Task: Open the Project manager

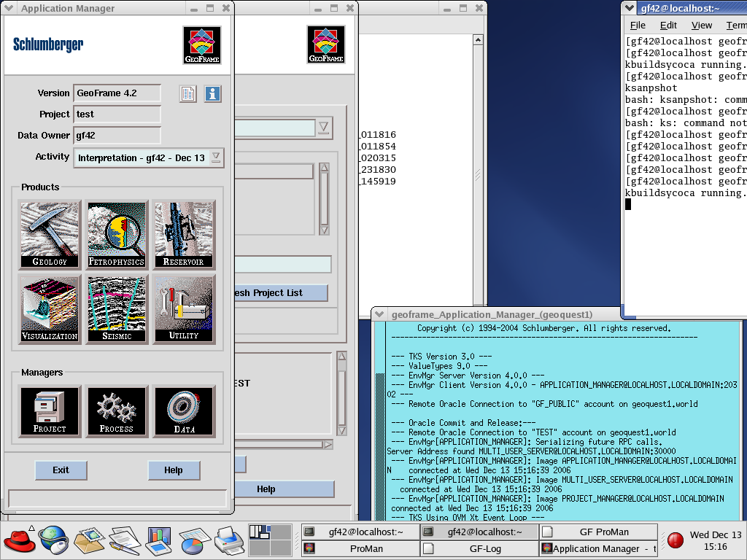Action: (50, 411)
